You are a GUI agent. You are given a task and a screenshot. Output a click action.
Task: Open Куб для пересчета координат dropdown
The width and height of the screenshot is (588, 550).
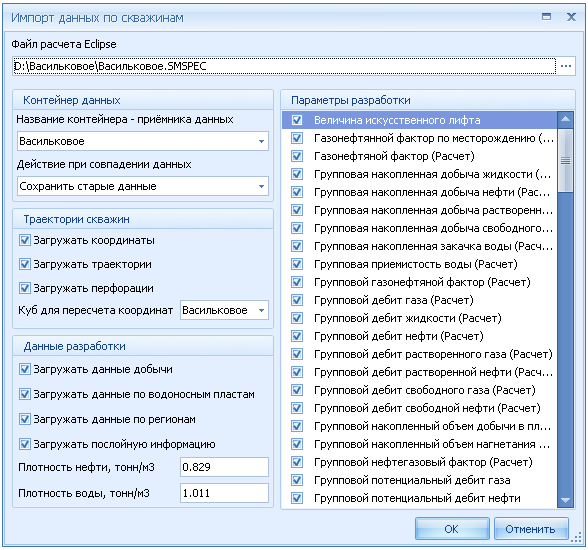click(x=224, y=310)
